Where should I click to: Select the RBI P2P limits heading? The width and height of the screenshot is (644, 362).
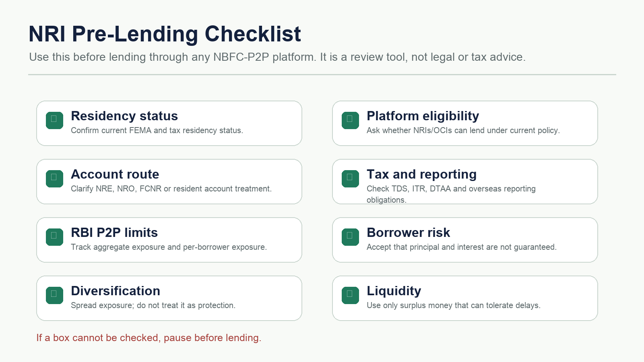(x=114, y=232)
